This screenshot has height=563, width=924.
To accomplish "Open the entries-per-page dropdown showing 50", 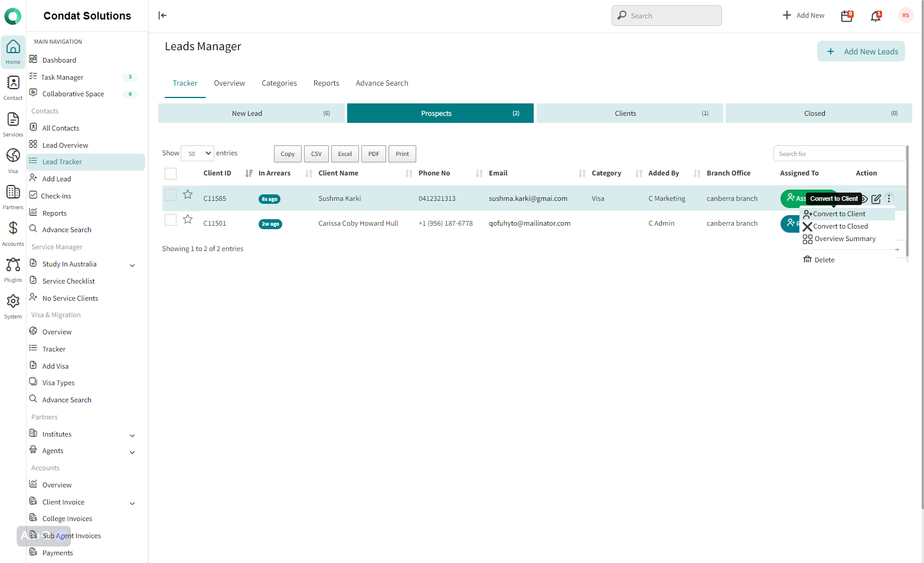I will click(197, 154).
